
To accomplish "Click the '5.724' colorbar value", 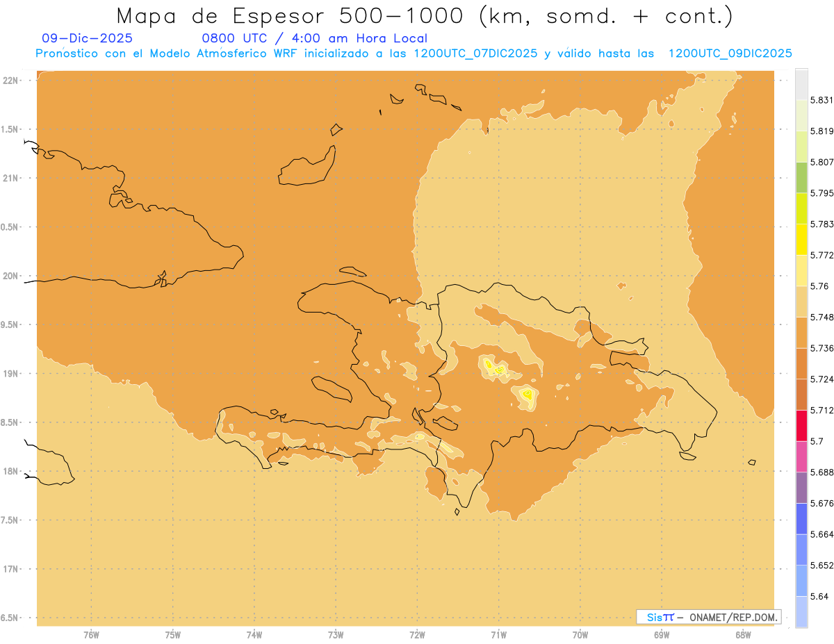I will [821, 379].
